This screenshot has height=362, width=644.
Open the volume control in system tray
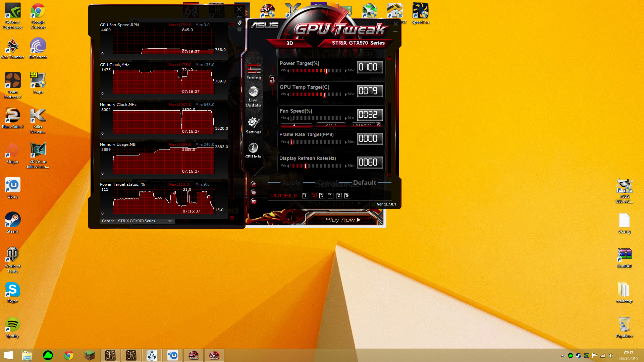coord(611,356)
